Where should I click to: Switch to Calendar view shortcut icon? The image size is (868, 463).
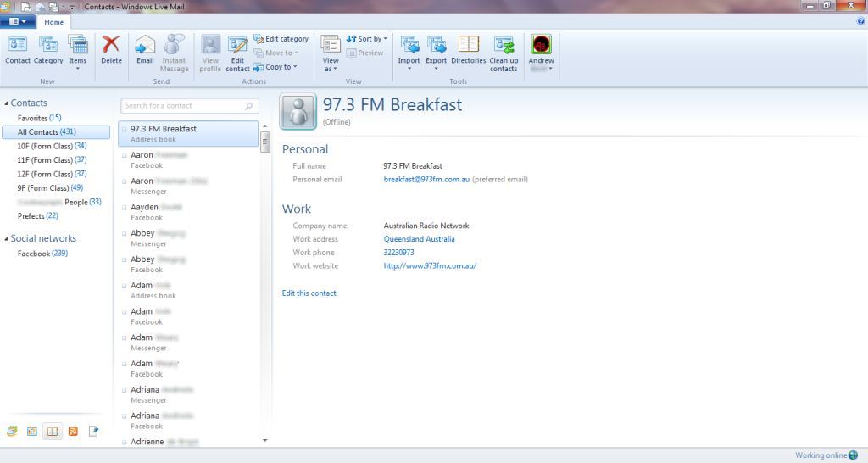(32, 431)
